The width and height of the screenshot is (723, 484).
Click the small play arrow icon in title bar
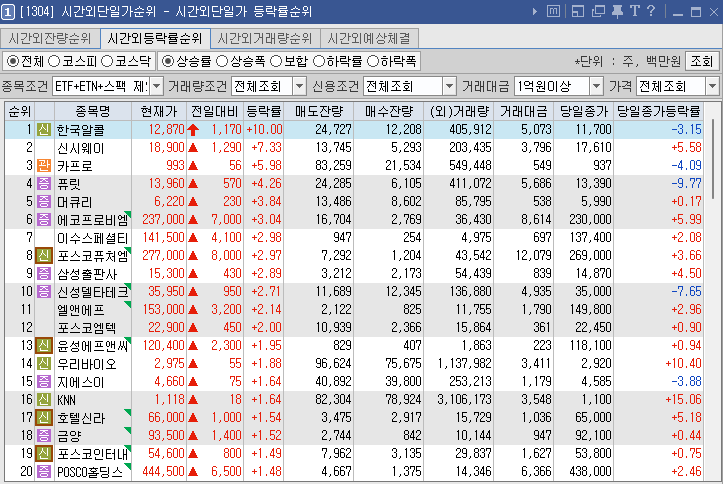534,11
